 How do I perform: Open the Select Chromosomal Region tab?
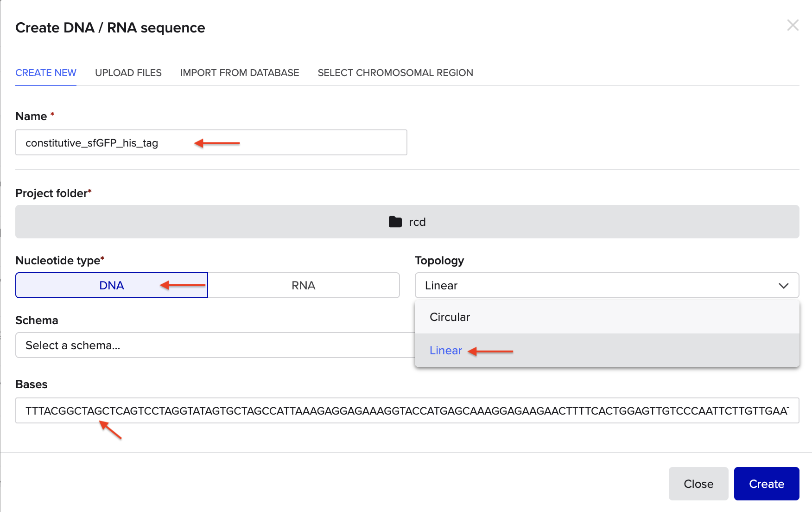(395, 73)
